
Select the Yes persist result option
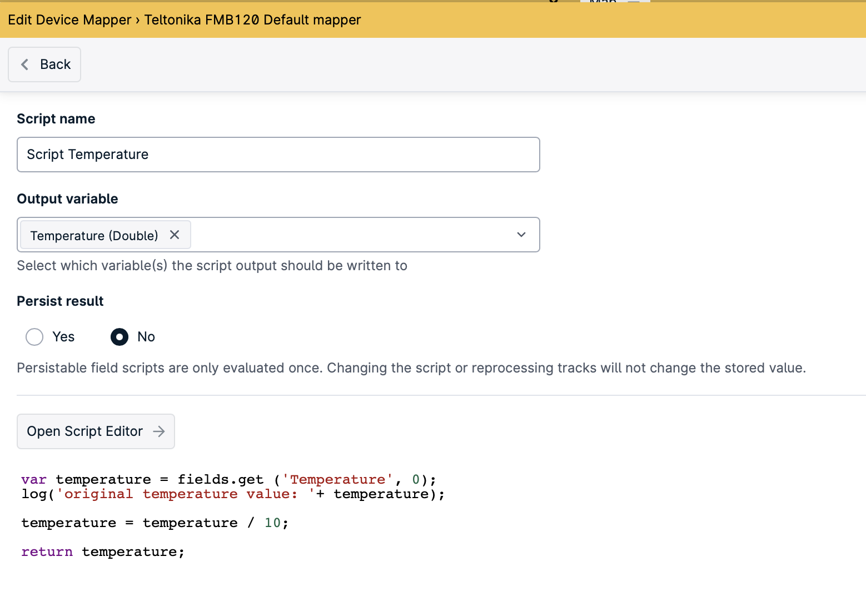coord(34,337)
